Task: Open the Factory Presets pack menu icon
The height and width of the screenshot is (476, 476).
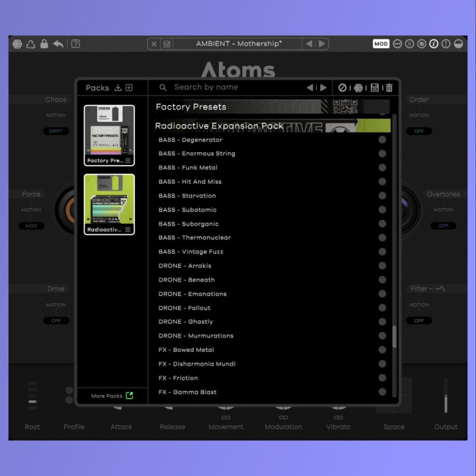Action: [128, 160]
